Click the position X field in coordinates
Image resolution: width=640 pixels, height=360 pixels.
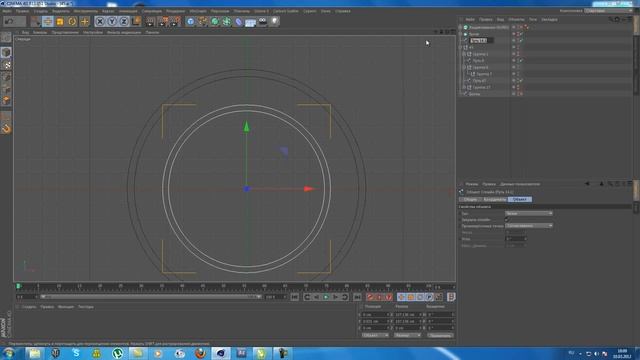[x=375, y=315]
